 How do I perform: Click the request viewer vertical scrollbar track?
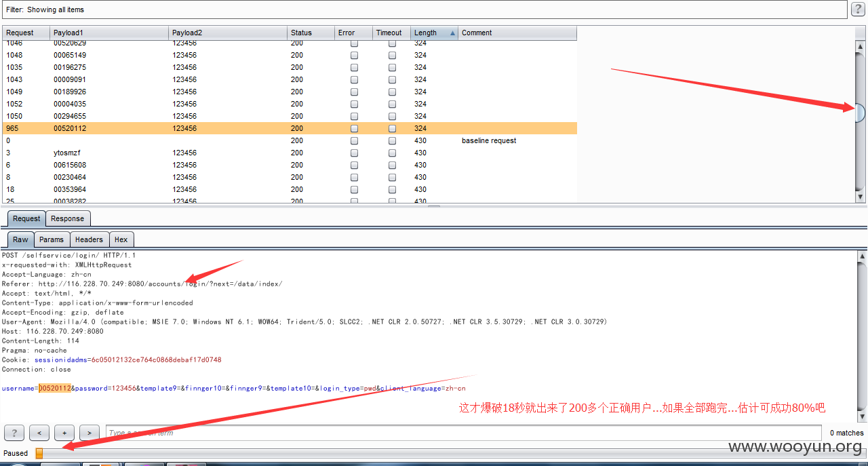tap(862, 336)
